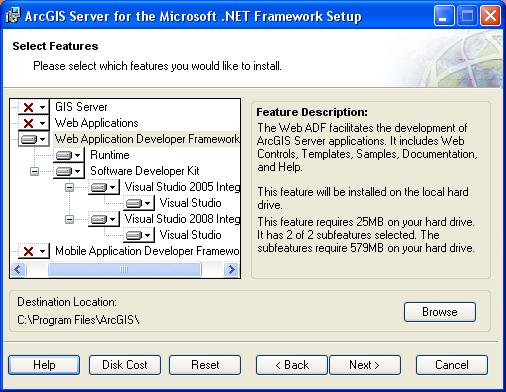The image size is (506, 392).
Task: Select Mobile Application Developer Framework label
Action: point(147,251)
